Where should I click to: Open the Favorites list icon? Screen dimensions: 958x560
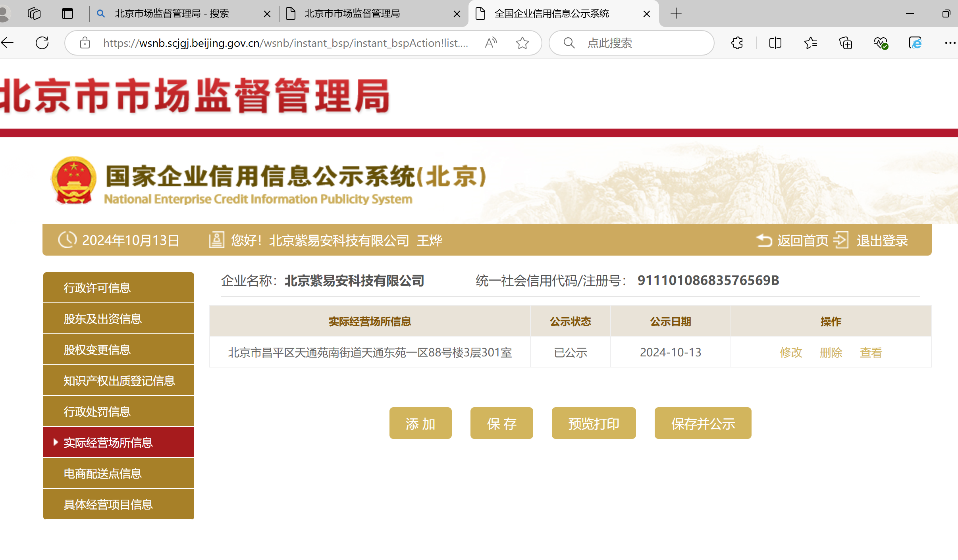(x=810, y=42)
